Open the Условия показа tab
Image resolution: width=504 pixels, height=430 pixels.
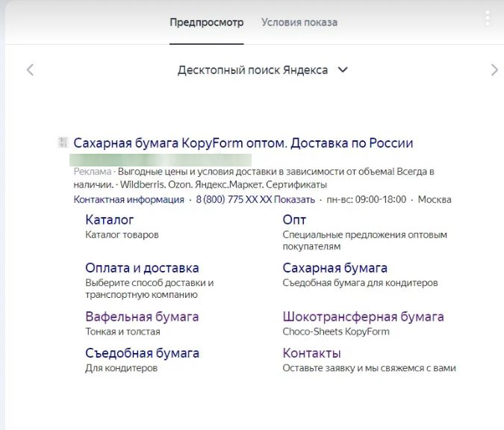tap(299, 22)
